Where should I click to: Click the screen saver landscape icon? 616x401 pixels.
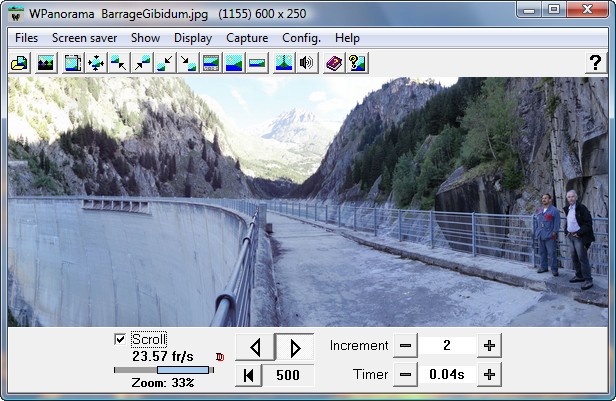(x=46, y=63)
